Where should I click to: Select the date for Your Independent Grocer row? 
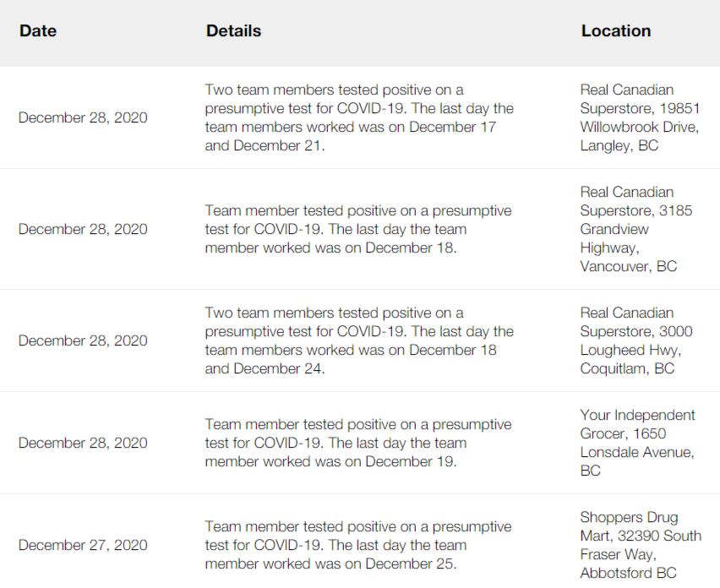tap(83, 443)
